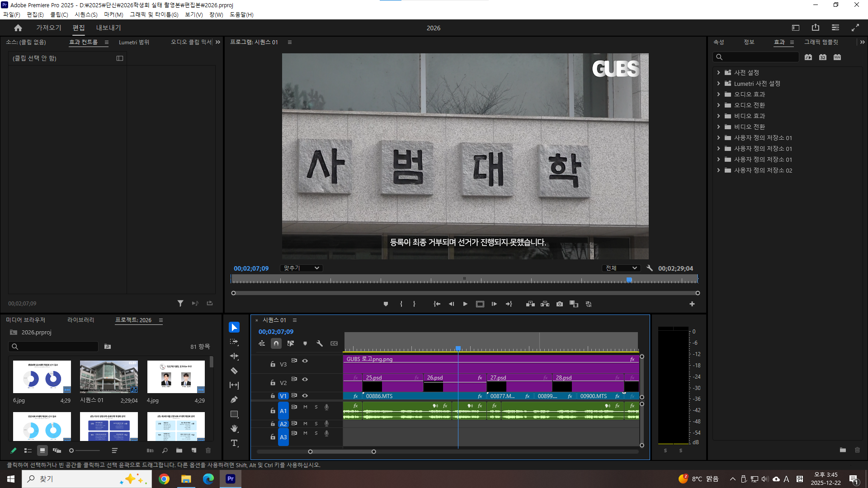The width and height of the screenshot is (868, 488).
Task: Hide the V3 track output eye
Action: [x=305, y=361]
